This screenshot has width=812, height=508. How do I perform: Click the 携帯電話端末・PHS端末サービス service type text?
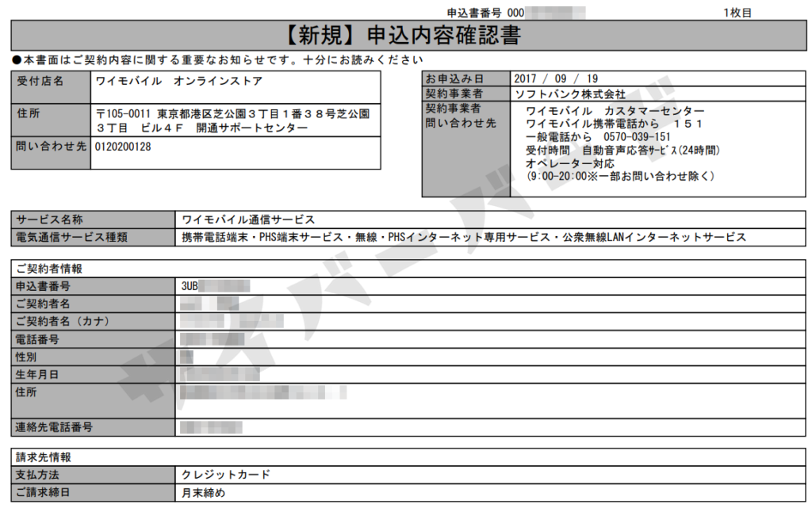coord(463,238)
